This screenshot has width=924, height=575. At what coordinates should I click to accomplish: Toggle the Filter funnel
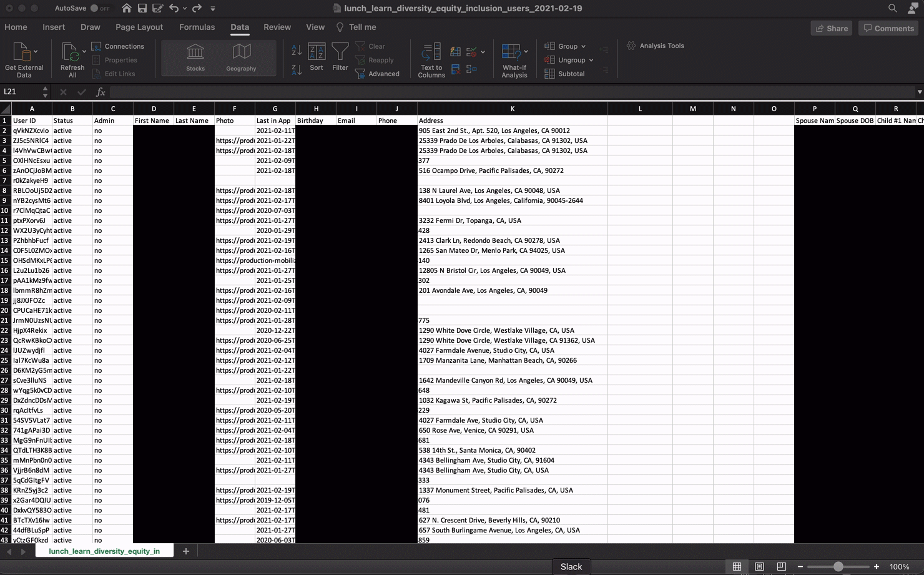pos(340,57)
